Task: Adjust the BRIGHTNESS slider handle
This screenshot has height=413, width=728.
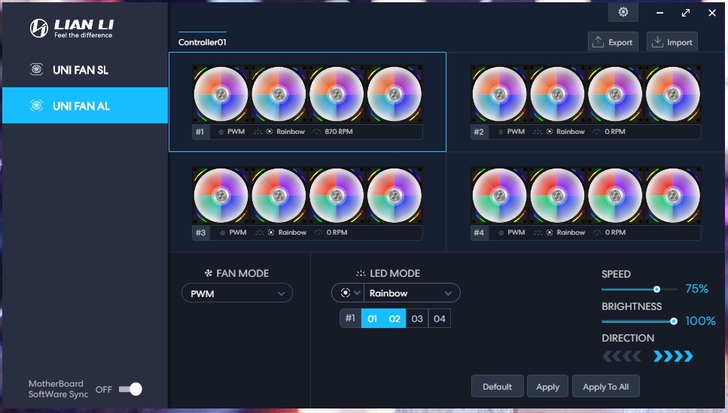Action: pyautogui.click(x=673, y=321)
